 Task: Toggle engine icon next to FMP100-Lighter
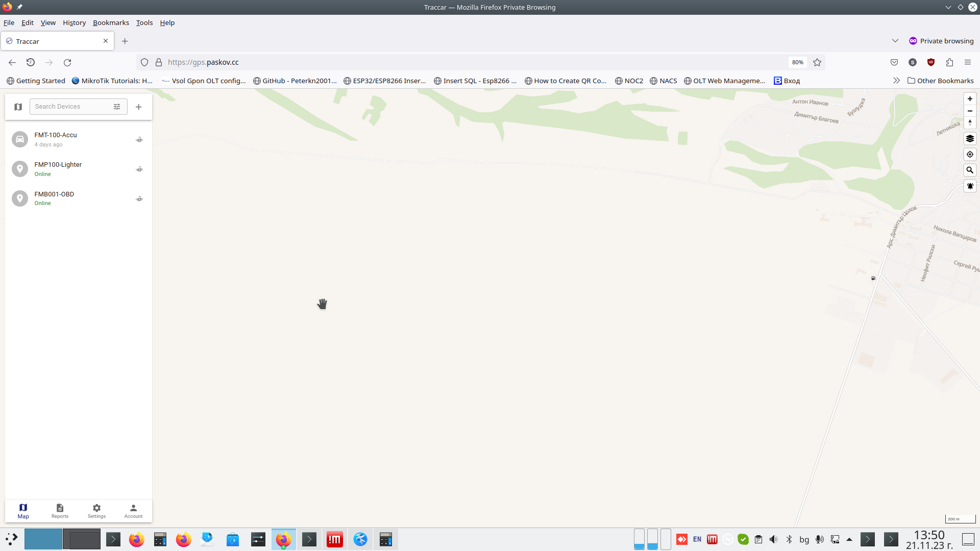139,169
